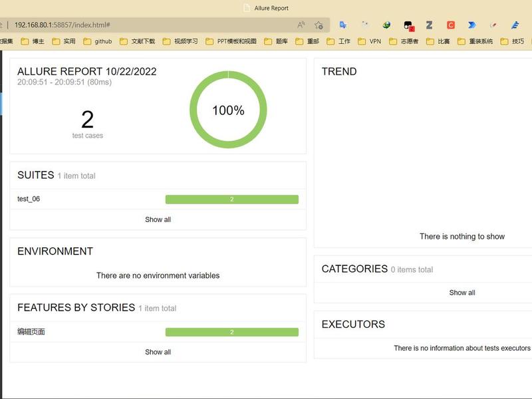This screenshot has height=399, width=532.
Task: Open the github bookmarks folder
Action: [98, 41]
